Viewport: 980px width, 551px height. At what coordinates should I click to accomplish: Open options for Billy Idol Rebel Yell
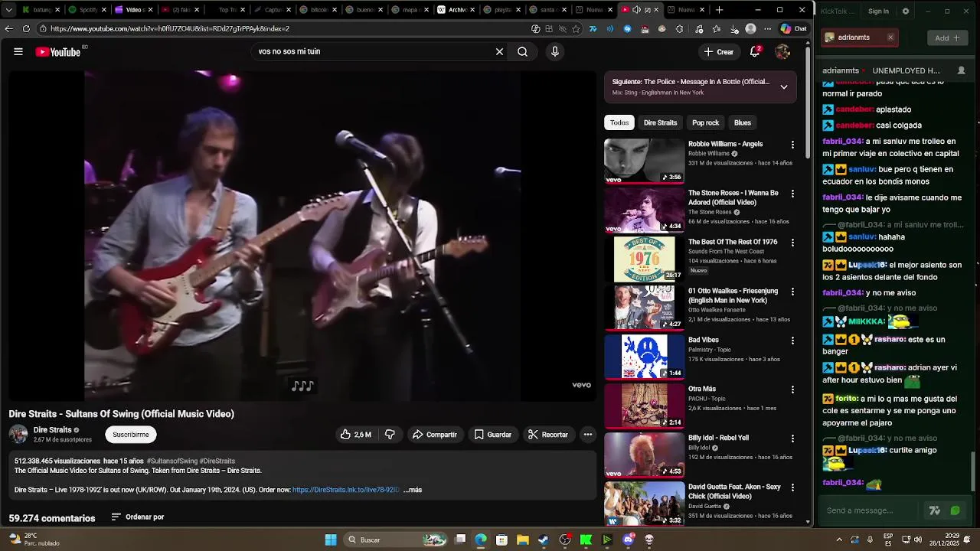(792, 439)
